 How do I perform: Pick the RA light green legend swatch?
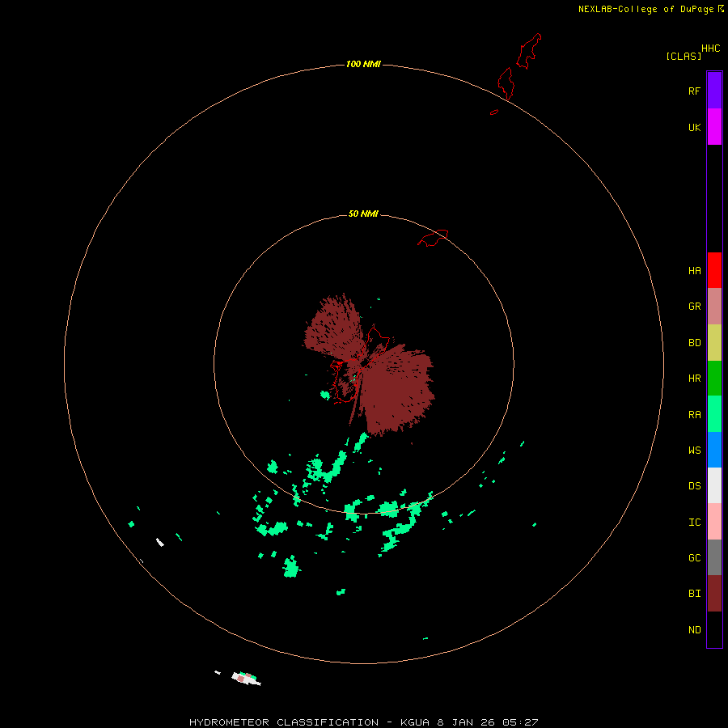(x=714, y=414)
